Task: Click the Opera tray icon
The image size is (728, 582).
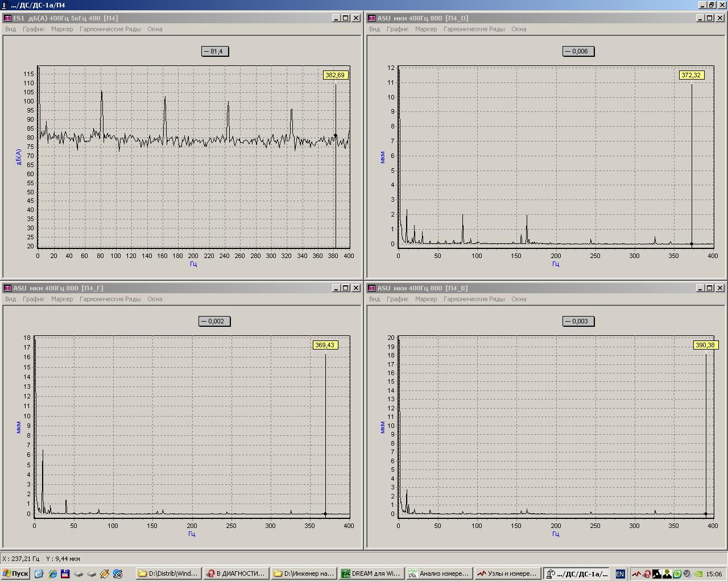Action: tap(647, 574)
